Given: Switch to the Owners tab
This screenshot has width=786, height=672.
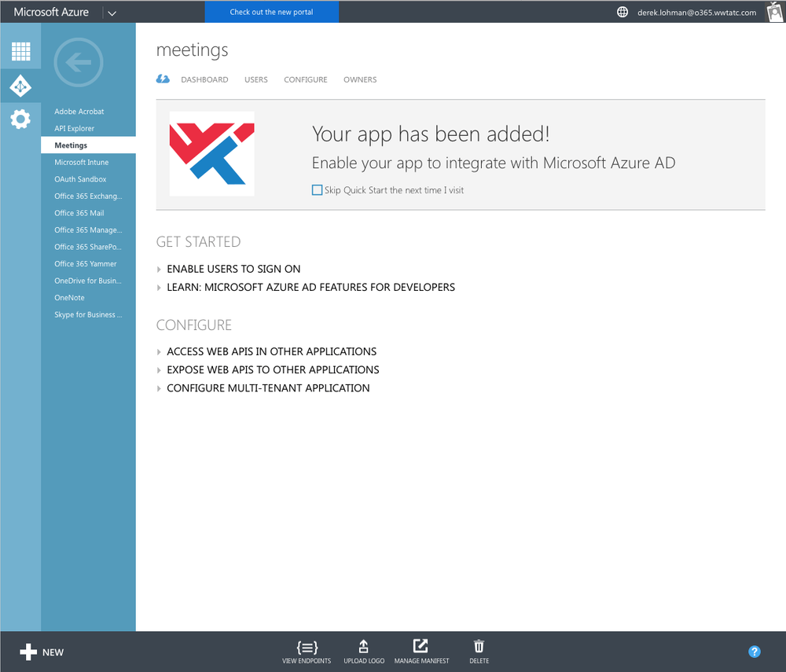Looking at the screenshot, I should (x=360, y=79).
